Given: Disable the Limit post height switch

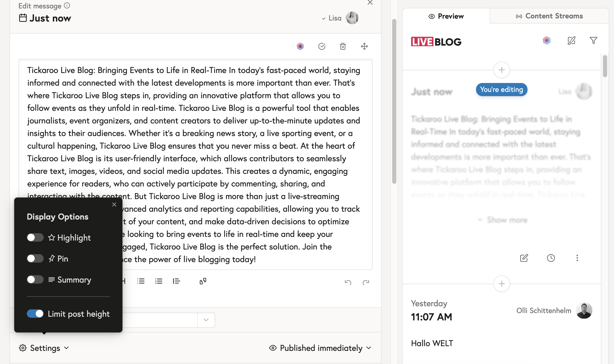Looking at the screenshot, I should point(35,314).
